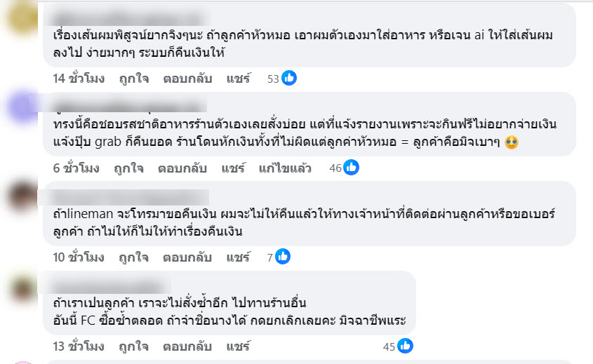This screenshot has height=364, width=593.
Task: Share the 10 ชั่วโมง comment using แชร์
Action: (239, 257)
